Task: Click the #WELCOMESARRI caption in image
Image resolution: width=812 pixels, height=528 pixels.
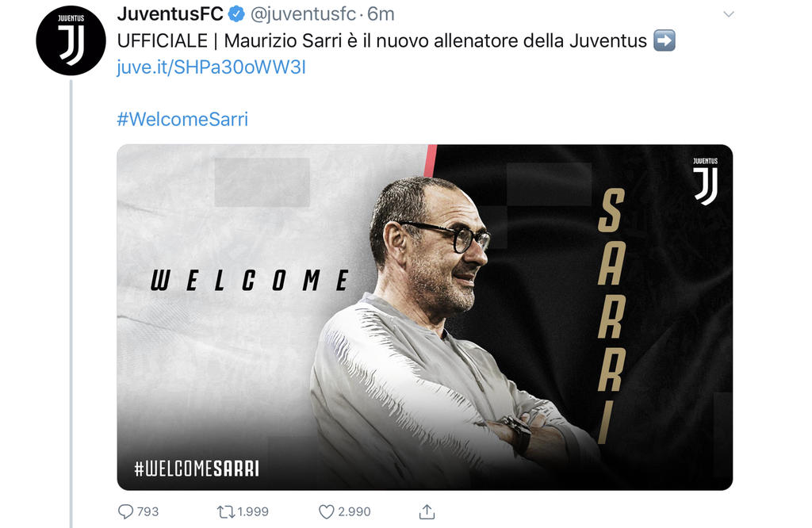Action: [x=197, y=469]
